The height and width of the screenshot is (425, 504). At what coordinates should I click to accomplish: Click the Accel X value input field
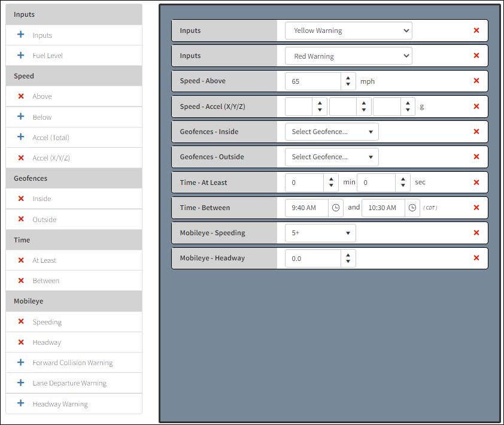pos(299,107)
